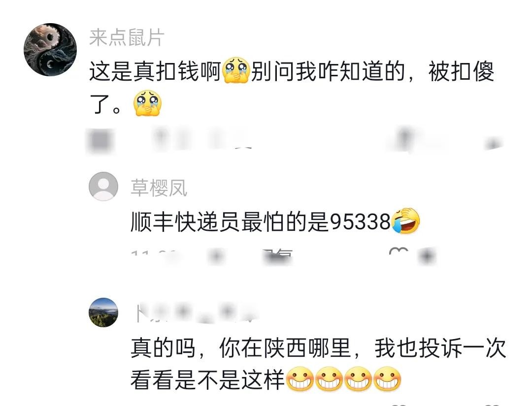Click the third grinning emoji in the row
The height and width of the screenshot is (406, 532).
point(358,379)
